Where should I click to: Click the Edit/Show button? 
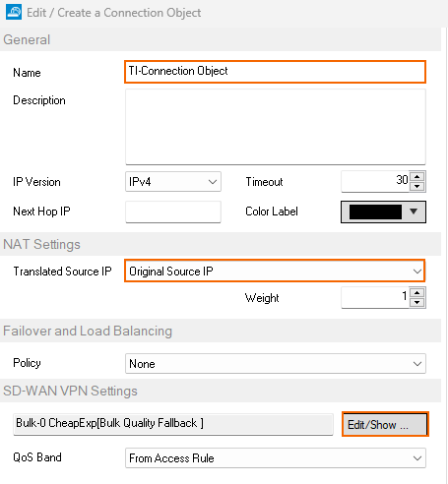click(x=385, y=424)
